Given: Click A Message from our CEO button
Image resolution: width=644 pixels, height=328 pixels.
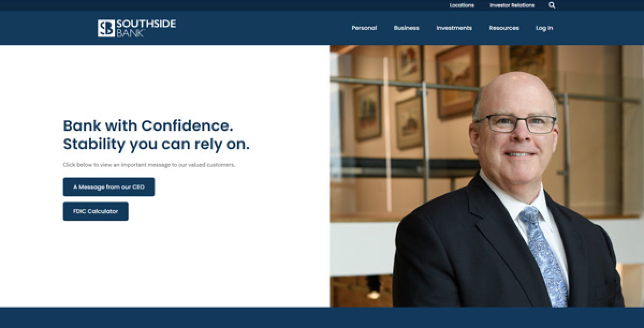Looking at the screenshot, I should coord(109,187).
